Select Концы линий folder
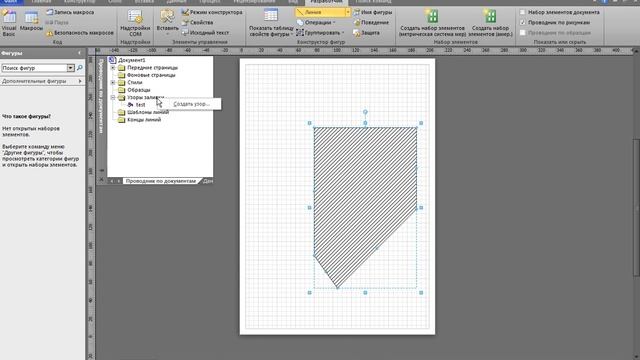The height and width of the screenshot is (360, 640). (144, 120)
